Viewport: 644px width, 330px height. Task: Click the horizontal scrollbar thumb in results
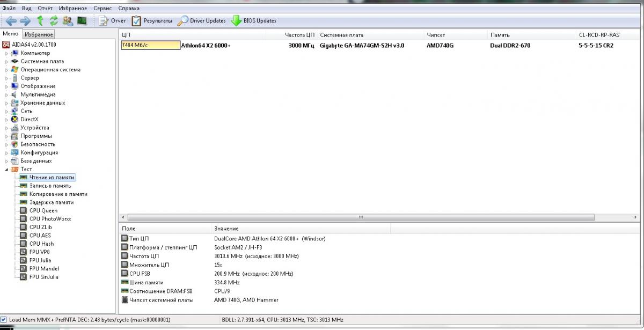tap(361, 217)
